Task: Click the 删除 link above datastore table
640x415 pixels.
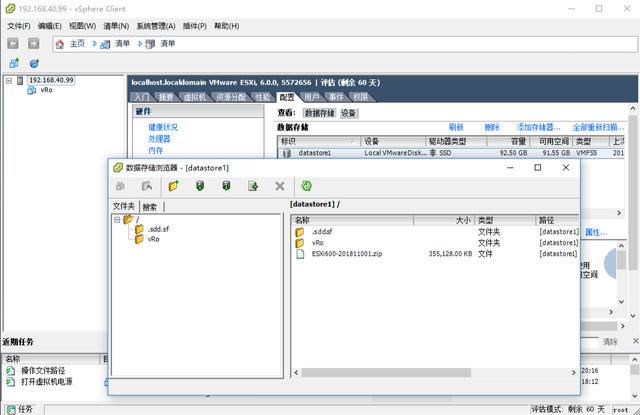Action: pyautogui.click(x=492, y=127)
